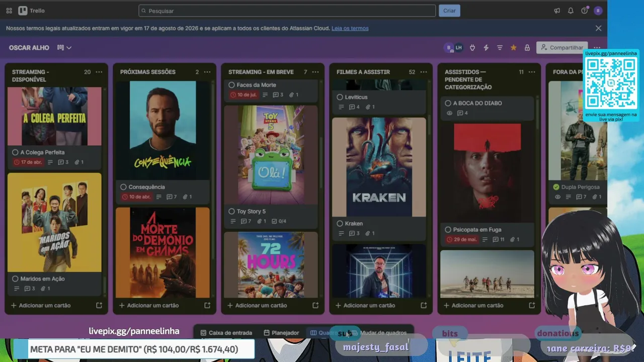Viewport: 644px width, 362px height.
Task: Open Filmes a Assistir list actions menu
Action: [x=424, y=72]
